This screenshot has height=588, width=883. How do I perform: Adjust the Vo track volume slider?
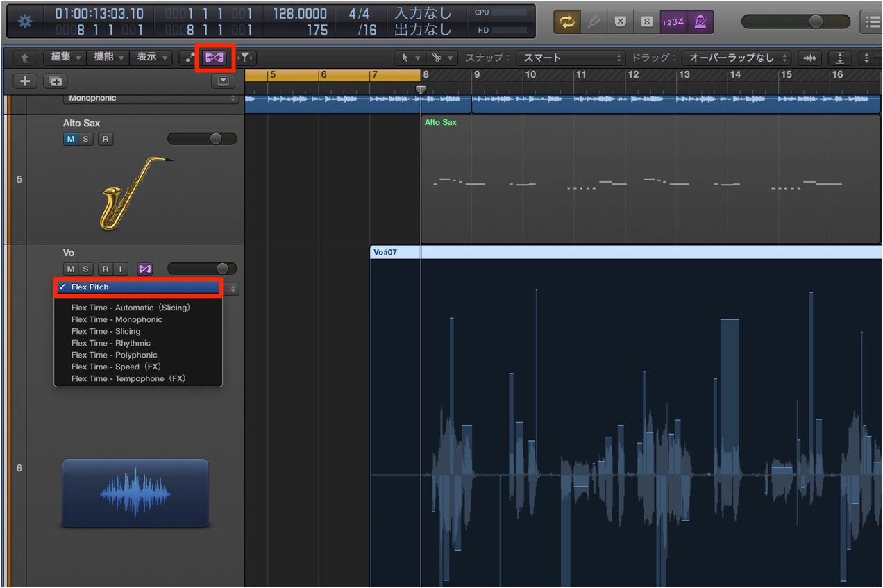pos(202,269)
